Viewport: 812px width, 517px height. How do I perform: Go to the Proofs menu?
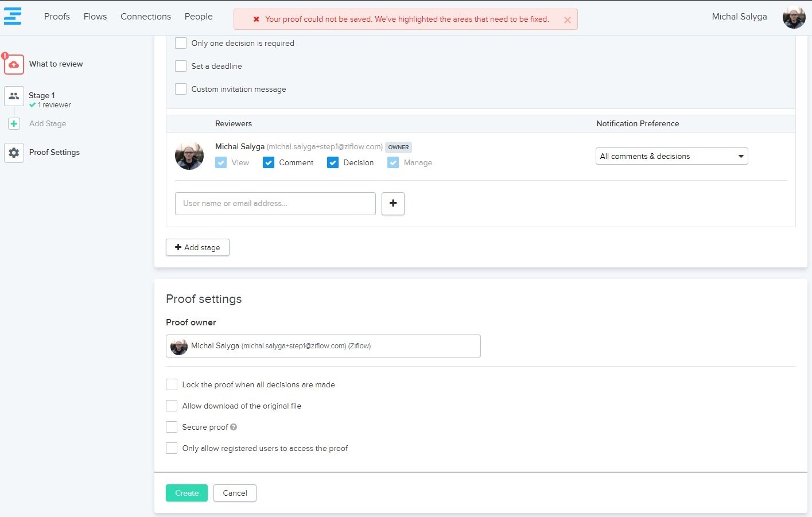pos(57,17)
